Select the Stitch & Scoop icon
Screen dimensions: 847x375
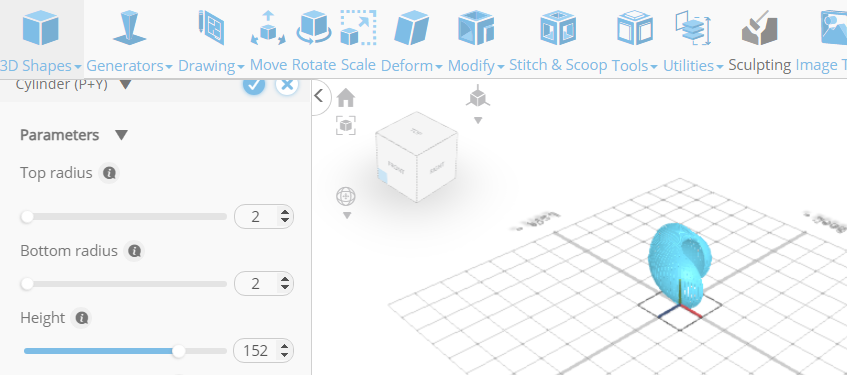pyautogui.click(x=558, y=28)
